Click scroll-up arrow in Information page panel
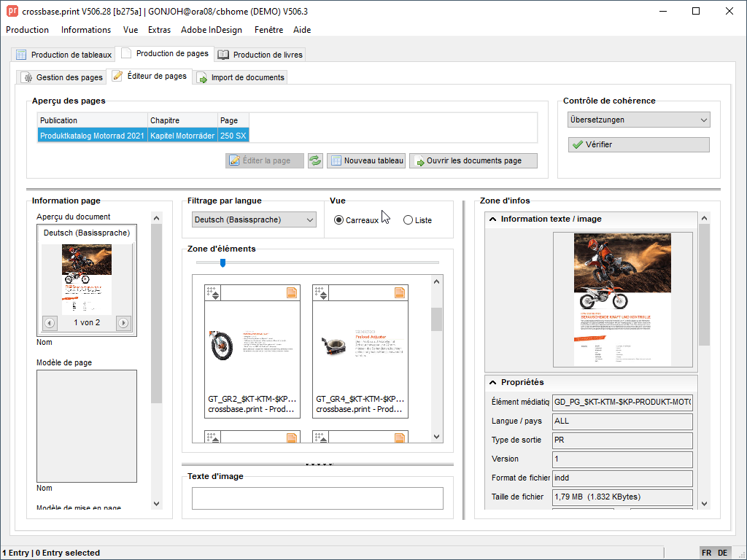The image size is (747, 560). [x=156, y=218]
